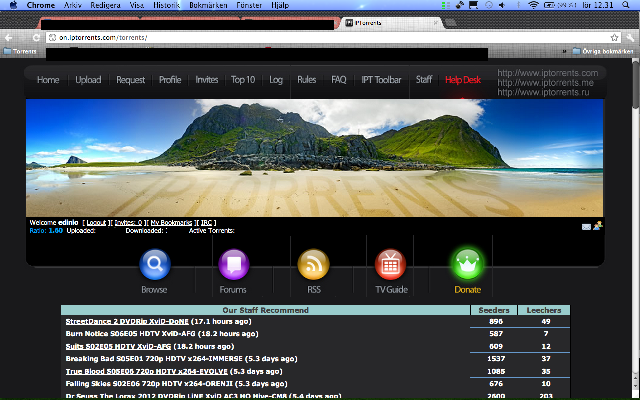640x400 pixels.
Task: Open My Bookmarks link
Action: (171, 222)
